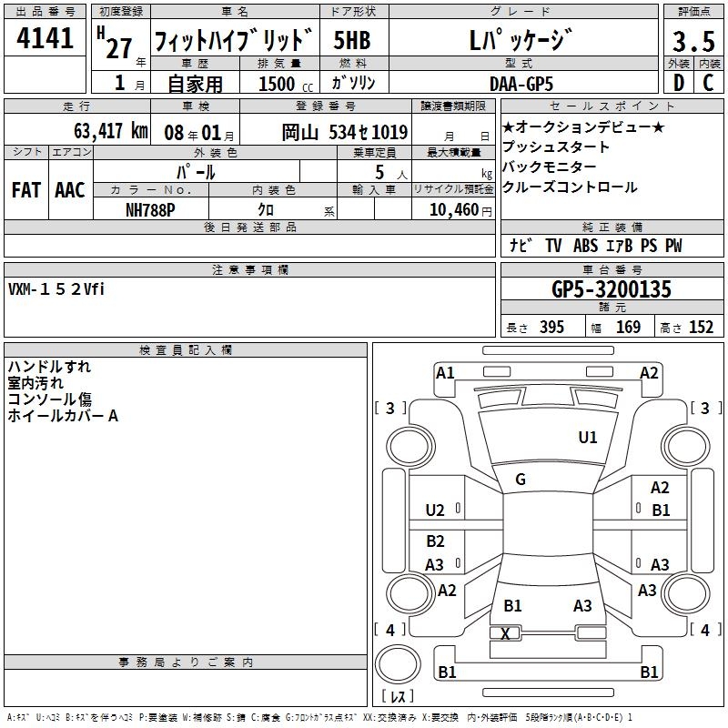Click the 事務局よりご案内 section header
Image resolution: width=728 pixels, height=728 pixels.
click(x=186, y=662)
